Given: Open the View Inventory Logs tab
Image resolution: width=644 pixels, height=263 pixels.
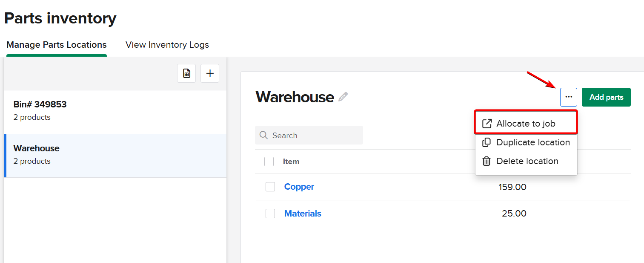Looking at the screenshot, I should point(167,45).
